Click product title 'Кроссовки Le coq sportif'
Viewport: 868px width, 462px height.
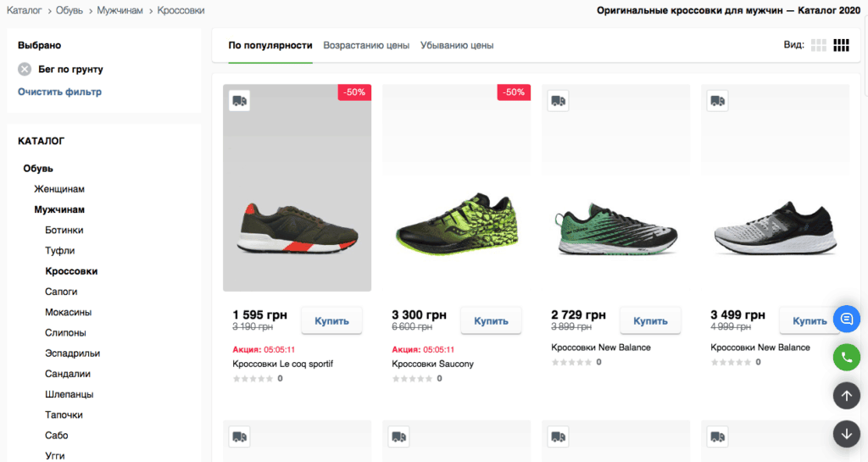[283, 364]
